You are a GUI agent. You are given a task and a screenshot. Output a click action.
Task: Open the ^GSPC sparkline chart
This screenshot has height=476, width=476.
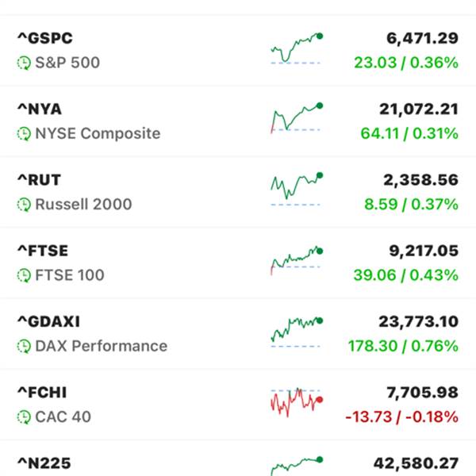[x=297, y=48]
